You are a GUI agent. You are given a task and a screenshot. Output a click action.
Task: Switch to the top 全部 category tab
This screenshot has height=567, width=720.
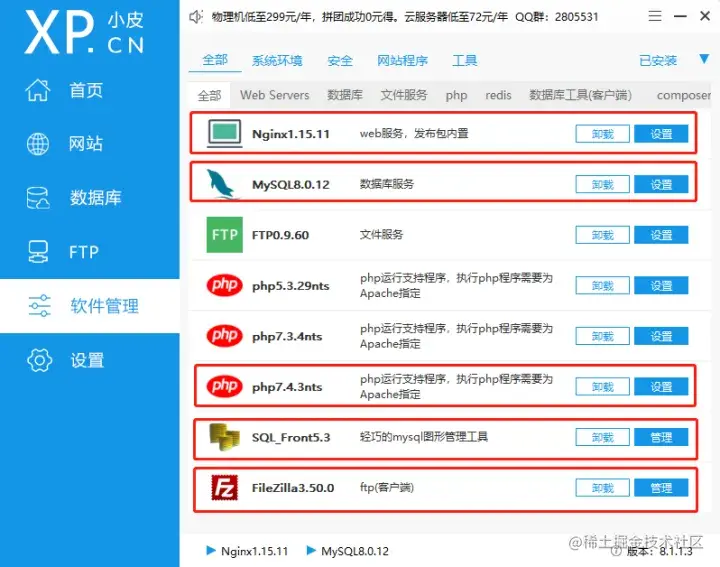(x=215, y=60)
